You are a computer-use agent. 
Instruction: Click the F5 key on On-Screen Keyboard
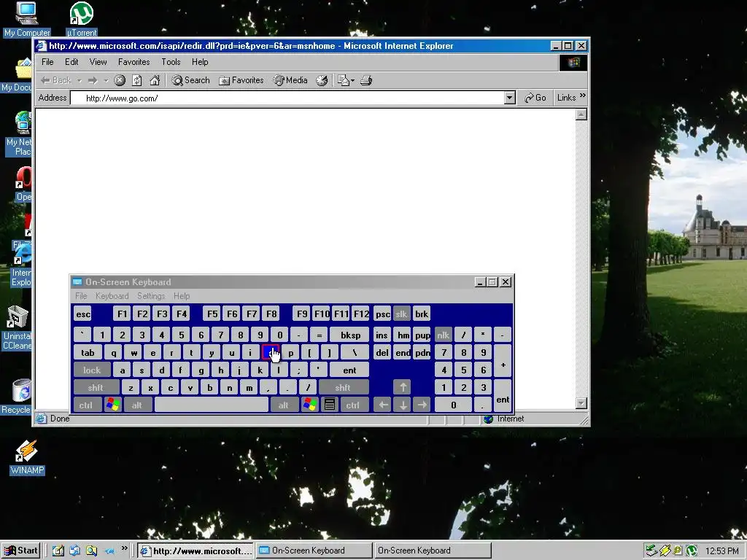(212, 314)
